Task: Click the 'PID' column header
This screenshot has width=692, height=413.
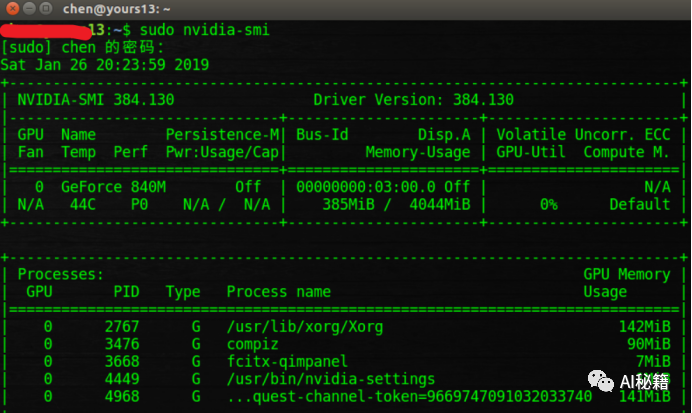Action: (x=126, y=292)
